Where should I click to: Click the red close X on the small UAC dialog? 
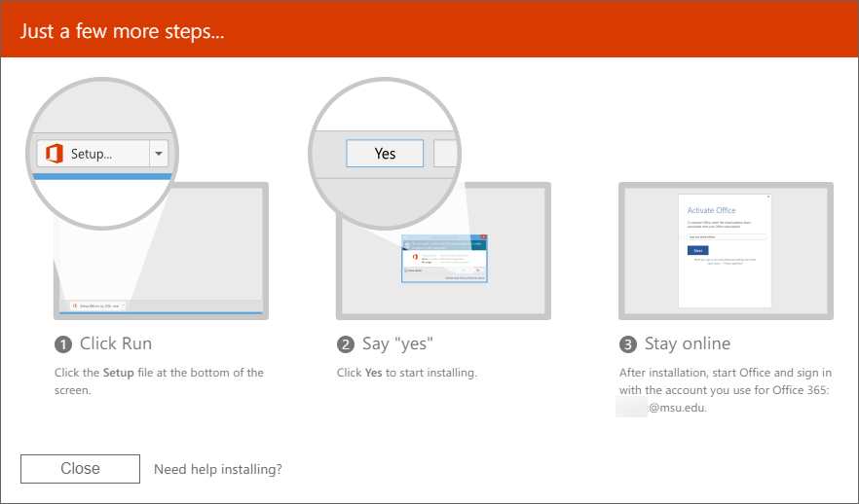click(481, 236)
